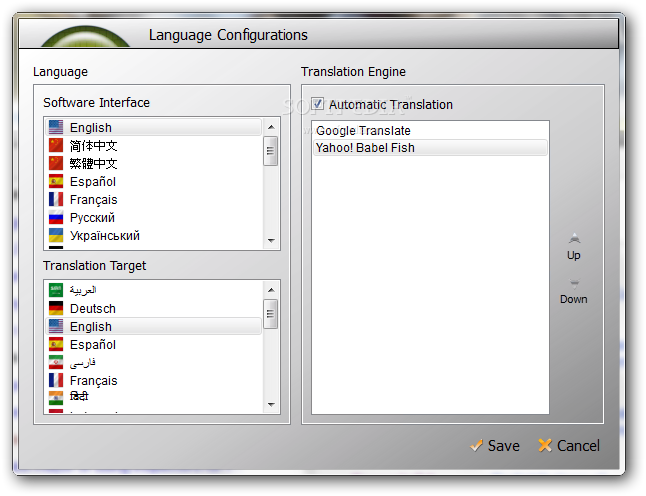Viewport: 646px width, 496px height.
Task: Choose 简体中文 as interface language
Action: 153,145
